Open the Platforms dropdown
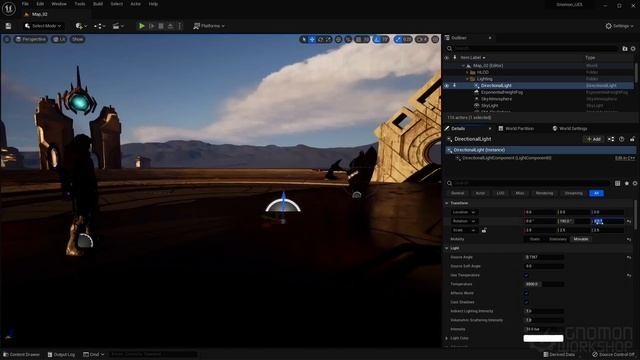The image size is (640, 360). click(209, 26)
